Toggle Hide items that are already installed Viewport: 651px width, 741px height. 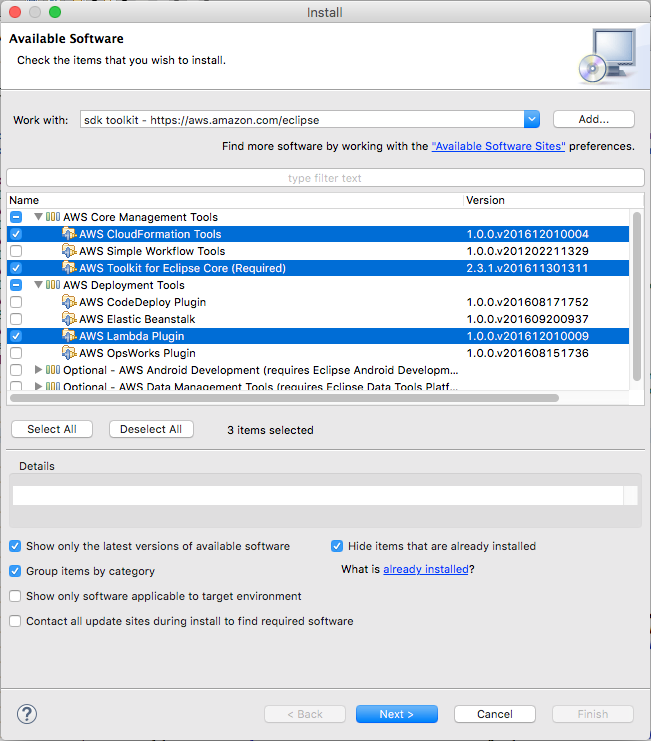coord(337,546)
